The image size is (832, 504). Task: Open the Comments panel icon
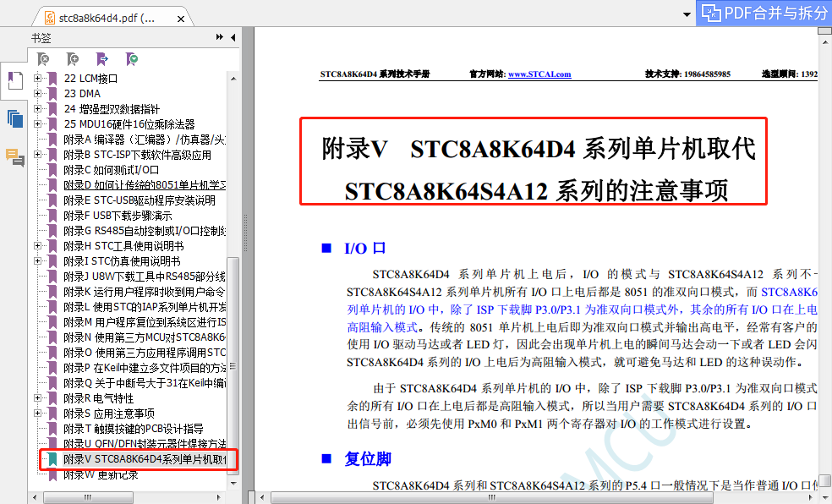pyautogui.click(x=15, y=157)
